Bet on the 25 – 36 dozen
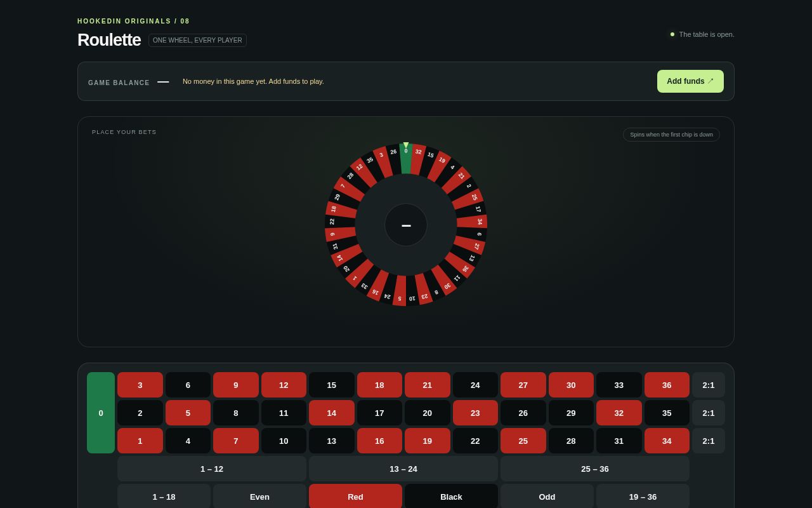 click(x=595, y=469)
